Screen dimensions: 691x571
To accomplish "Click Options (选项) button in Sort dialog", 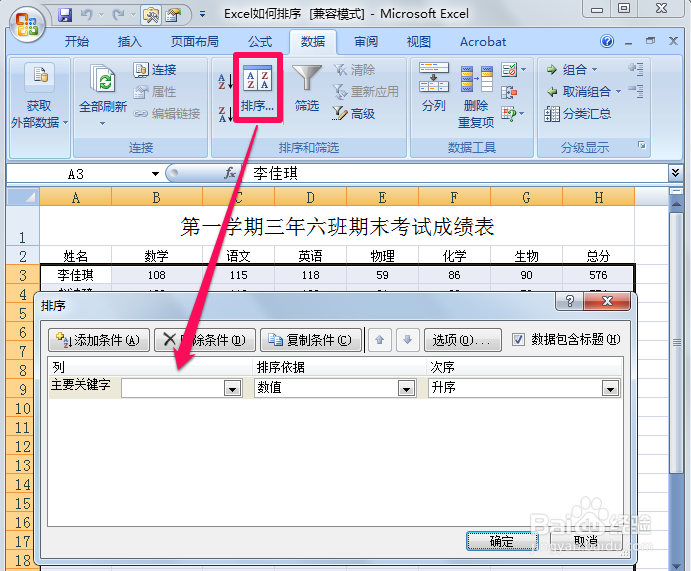I will tap(463, 340).
